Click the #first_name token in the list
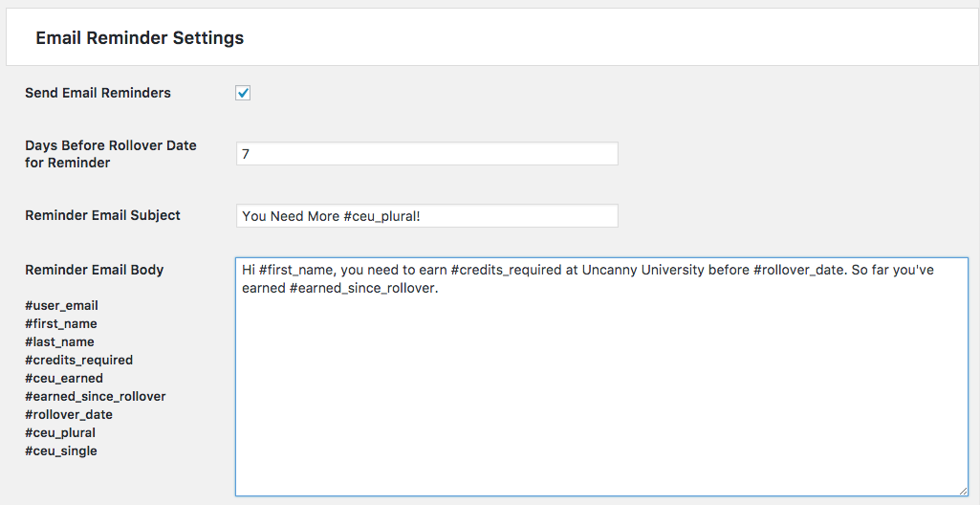Viewport: 980px width, 505px height. [60, 324]
